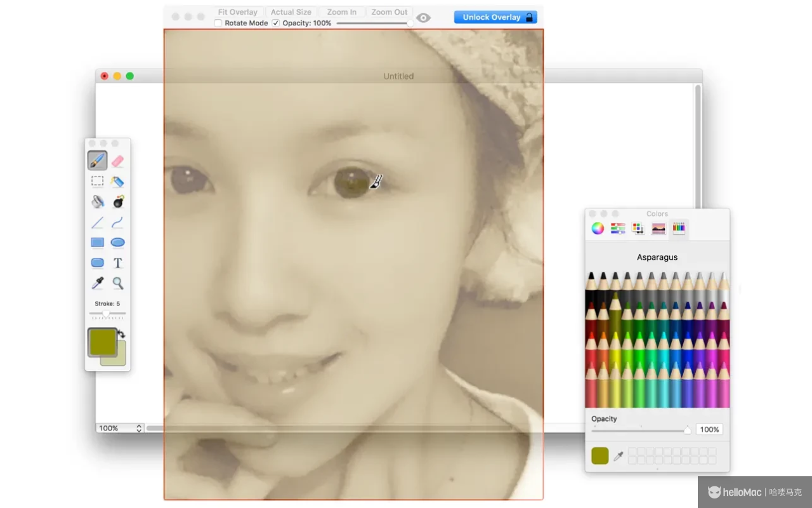Pick the Rounded Rectangle tool

pyautogui.click(x=97, y=262)
